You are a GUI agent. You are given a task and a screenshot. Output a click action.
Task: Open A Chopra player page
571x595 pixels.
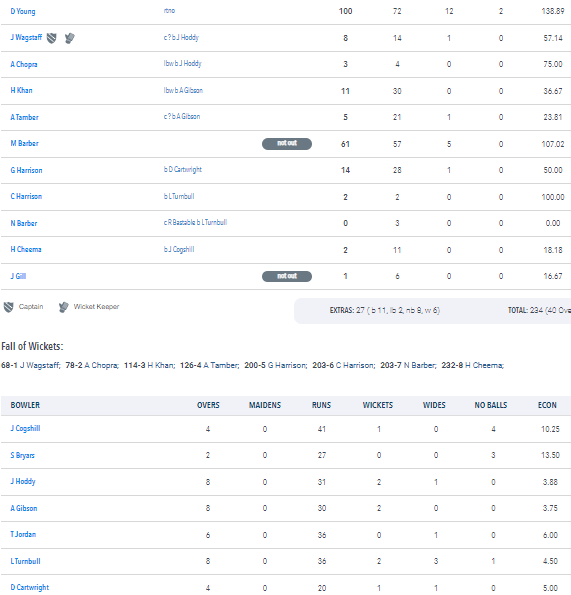tap(24, 64)
